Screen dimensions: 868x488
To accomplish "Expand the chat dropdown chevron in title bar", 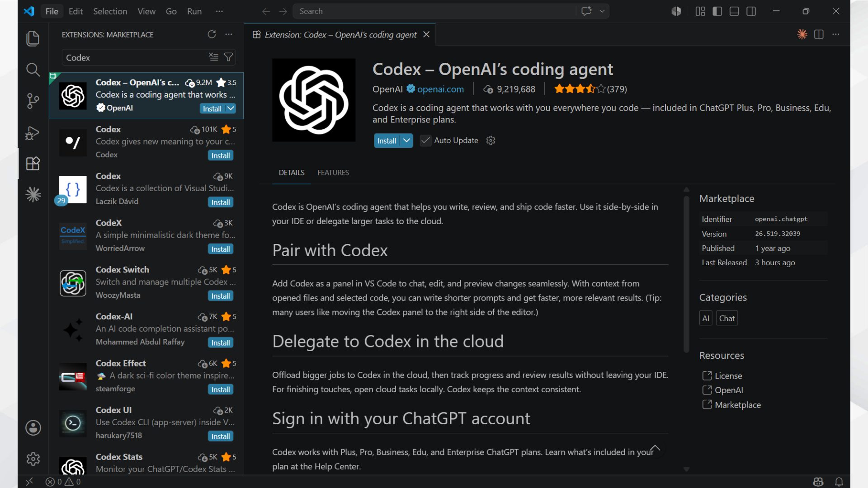I will point(602,11).
